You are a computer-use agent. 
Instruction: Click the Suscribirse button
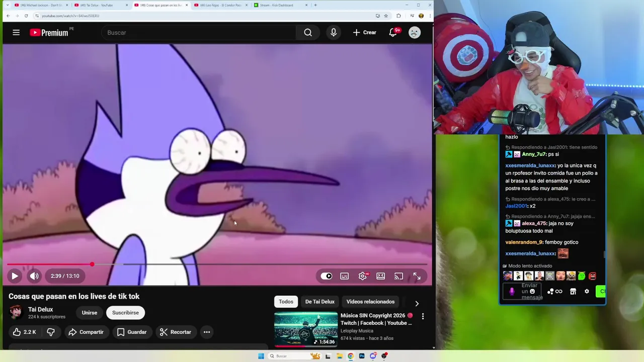[x=125, y=313]
